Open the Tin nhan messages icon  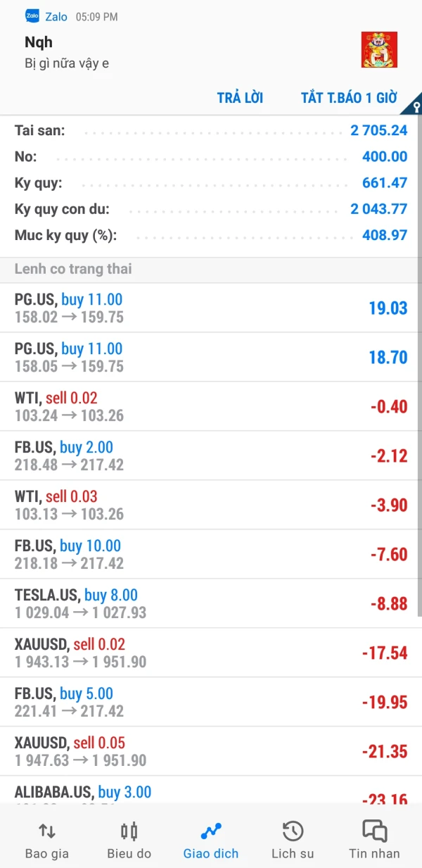click(374, 831)
